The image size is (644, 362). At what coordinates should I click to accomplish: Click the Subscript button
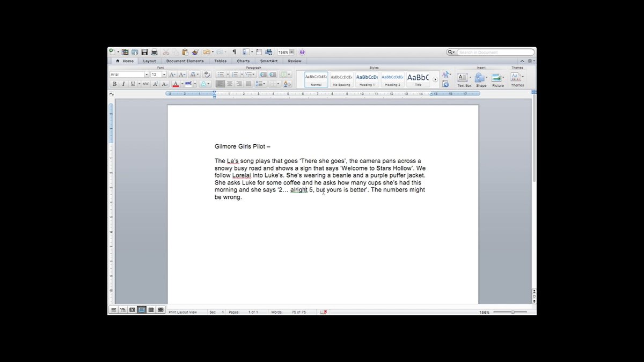coord(165,84)
